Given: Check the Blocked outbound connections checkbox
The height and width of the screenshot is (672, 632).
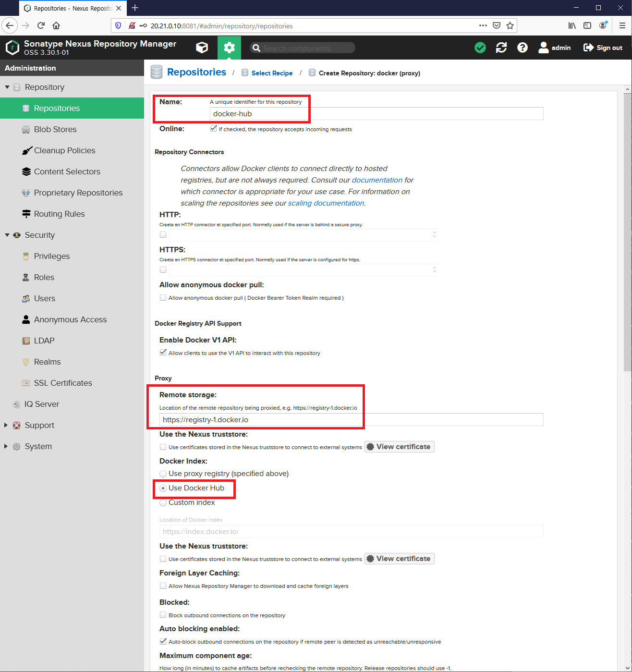Looking at the screenshot, I should [x=163, y=615].
